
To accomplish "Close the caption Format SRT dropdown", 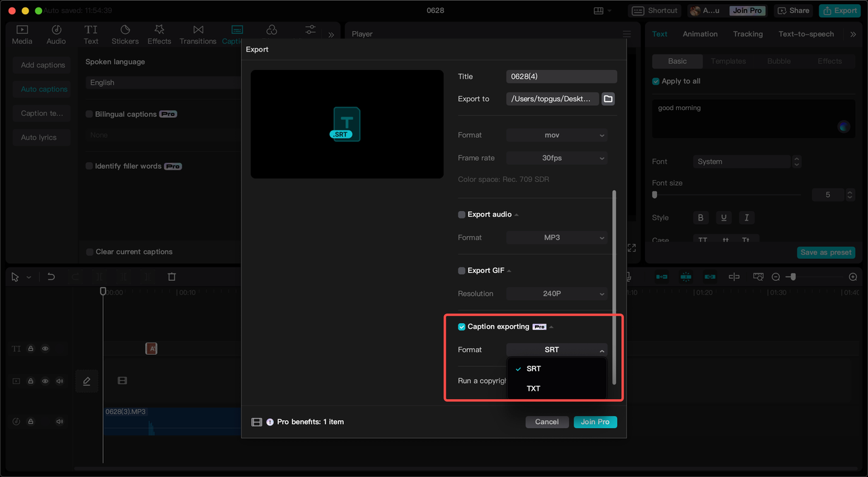I will click(x=556, y=350).
